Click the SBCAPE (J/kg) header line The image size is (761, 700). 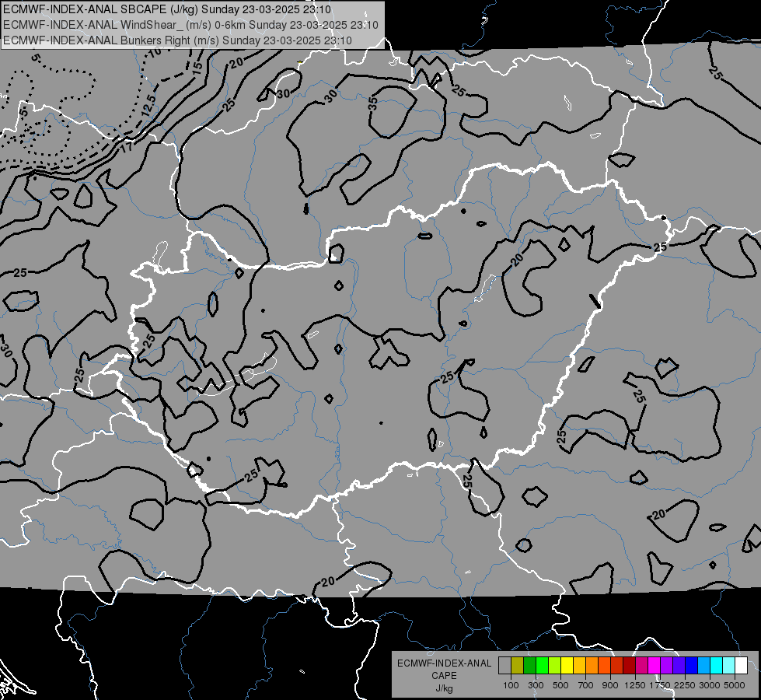click(x=167, y=9)
